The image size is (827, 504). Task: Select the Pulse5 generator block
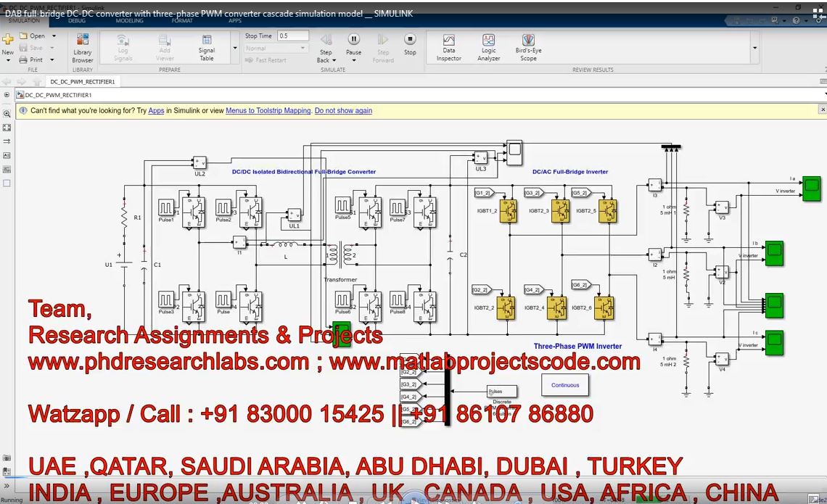342,205
